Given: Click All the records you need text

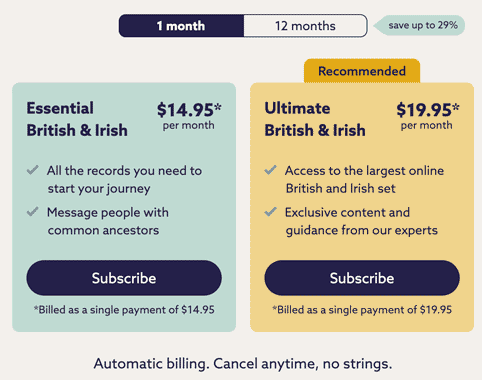Looking at the screenshot, I should pyautogui.click(x=124, y=179).
